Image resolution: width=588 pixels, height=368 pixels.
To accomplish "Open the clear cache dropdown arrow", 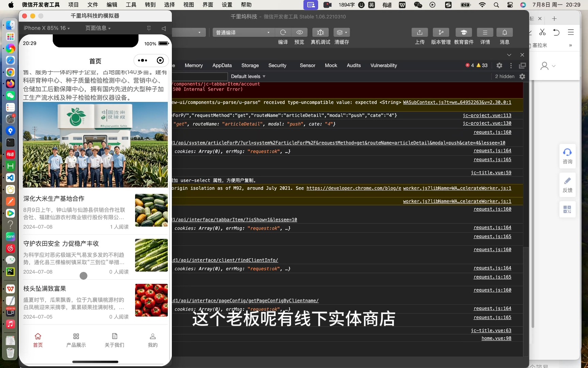I will tap(346, 32).
